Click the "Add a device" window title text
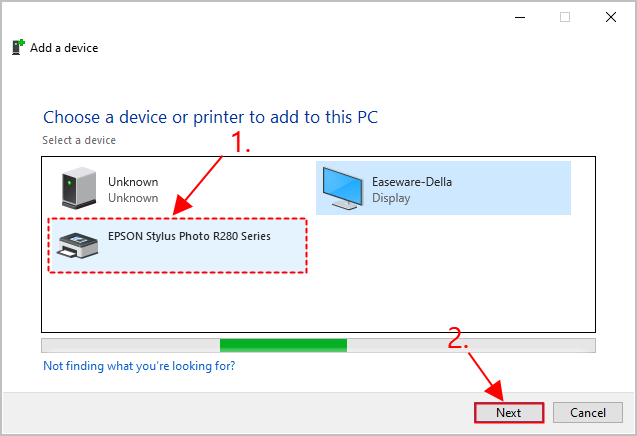The width and height of the screenshot is (637, 436). 64,48
